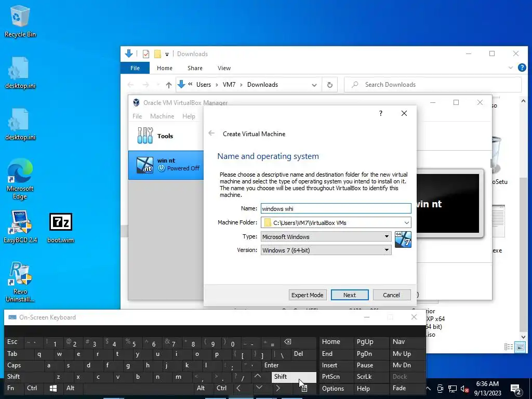532x399 pixels.
Task: Show hidden tray icons chevron
Action: 428,389
